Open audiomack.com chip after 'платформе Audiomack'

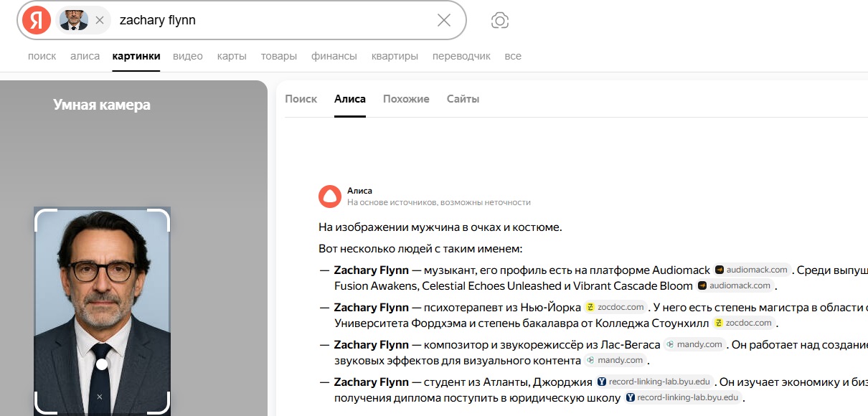[x=752, y=270]
